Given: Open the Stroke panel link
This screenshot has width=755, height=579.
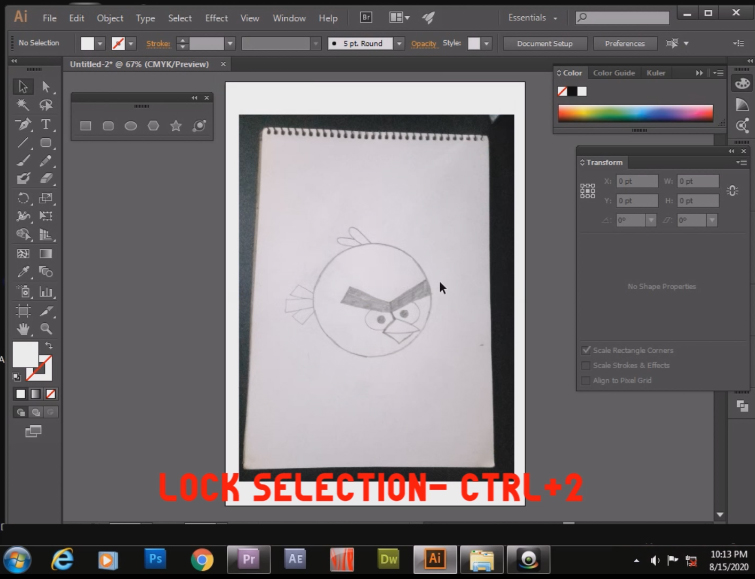Looking at the screenshot, I should click(x=158, y=44).
